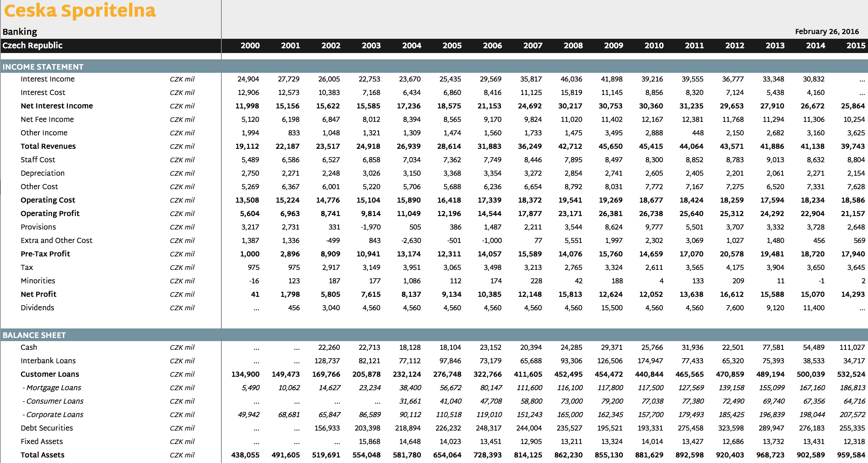868x463 pixels.
Task: Click the 2008 year column header
Action: coord(573,46)
